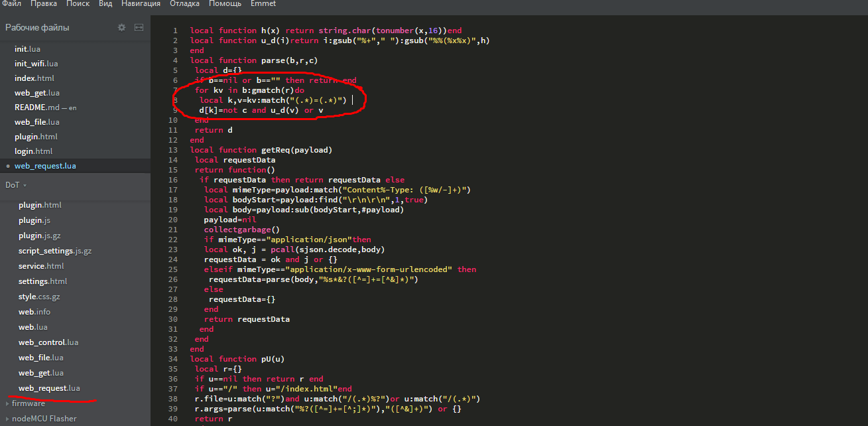Open the Вид menu
This screenshot has height=426, width=868.
pos(105,4)
